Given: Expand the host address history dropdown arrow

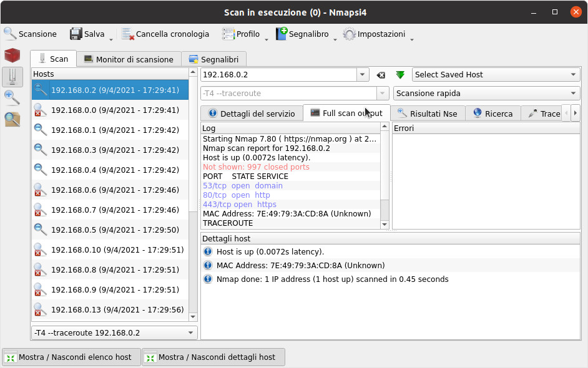Looking at the screenshot, I should click(x=362, y=75).
